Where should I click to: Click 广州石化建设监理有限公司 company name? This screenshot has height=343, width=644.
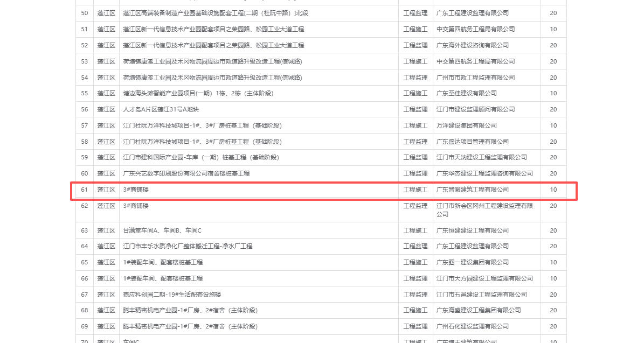coord(472,326)
